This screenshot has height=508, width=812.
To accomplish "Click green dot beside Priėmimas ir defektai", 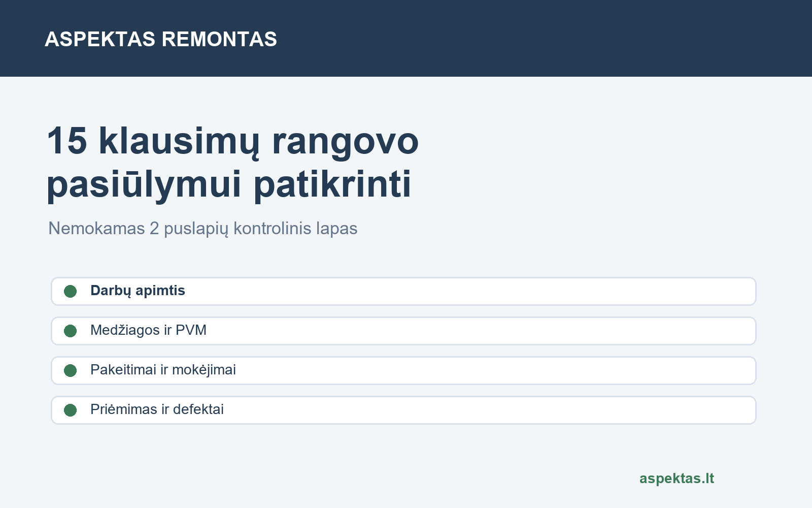I will [71, 410].
